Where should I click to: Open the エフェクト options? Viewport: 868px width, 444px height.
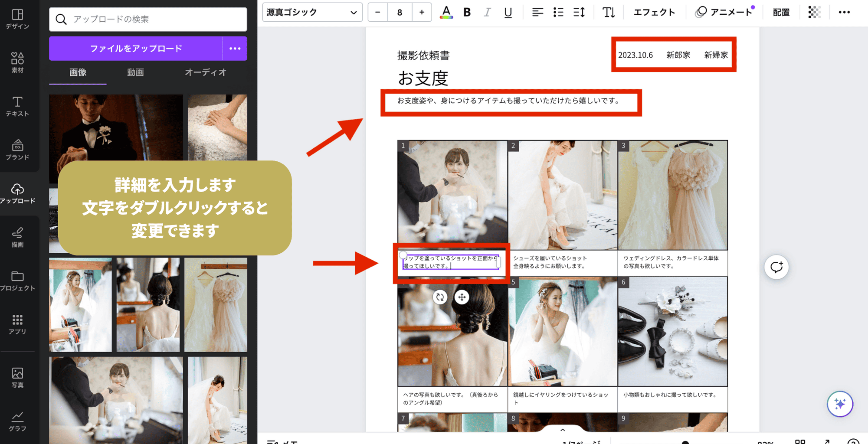[x=654, y=12]
